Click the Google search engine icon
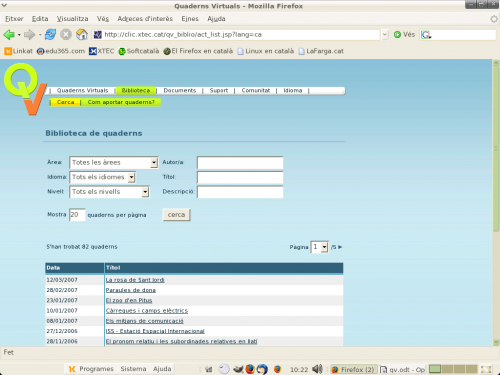This screenshot has width=500, height=375. click(x=425, y=34)
